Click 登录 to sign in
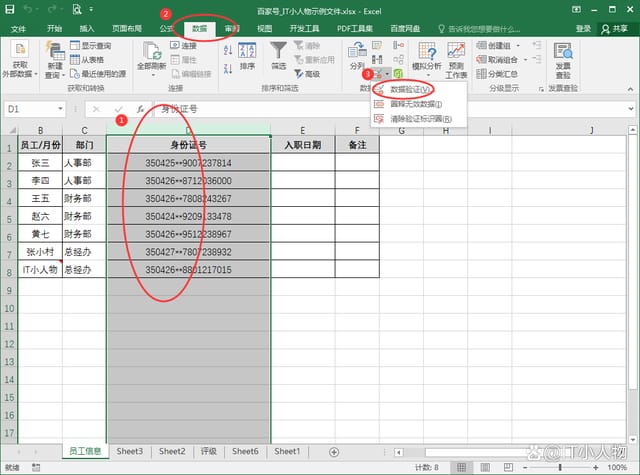This screenshot has height=475, width=640. click(x=583, y=29)
